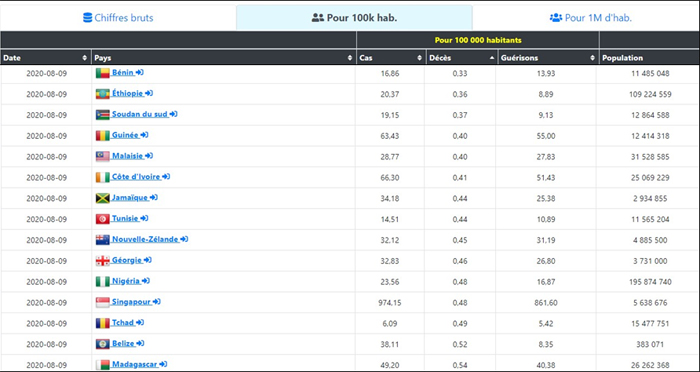Click the arrow icon beside Madagascar
This screenshot has height=372, width=700.
[163, 364]
